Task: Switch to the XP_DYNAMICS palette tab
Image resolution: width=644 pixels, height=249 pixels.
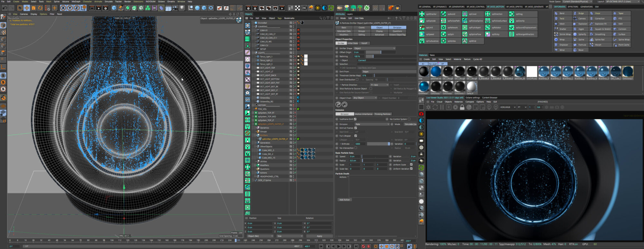Action: [x=440, y=6]
